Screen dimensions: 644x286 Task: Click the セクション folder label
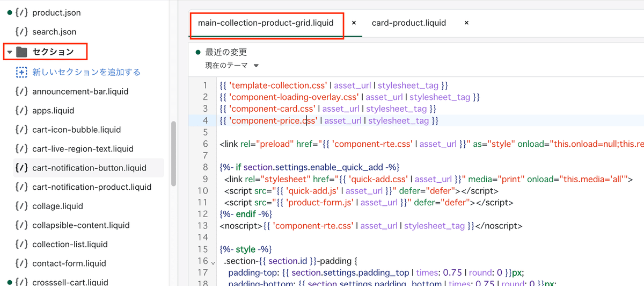(53, 52)
